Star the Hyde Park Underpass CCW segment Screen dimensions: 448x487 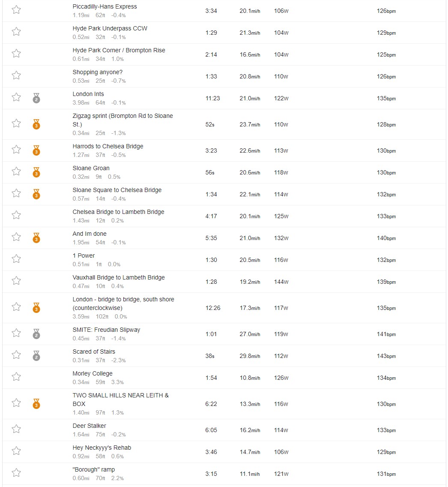(x=16, y=32)
